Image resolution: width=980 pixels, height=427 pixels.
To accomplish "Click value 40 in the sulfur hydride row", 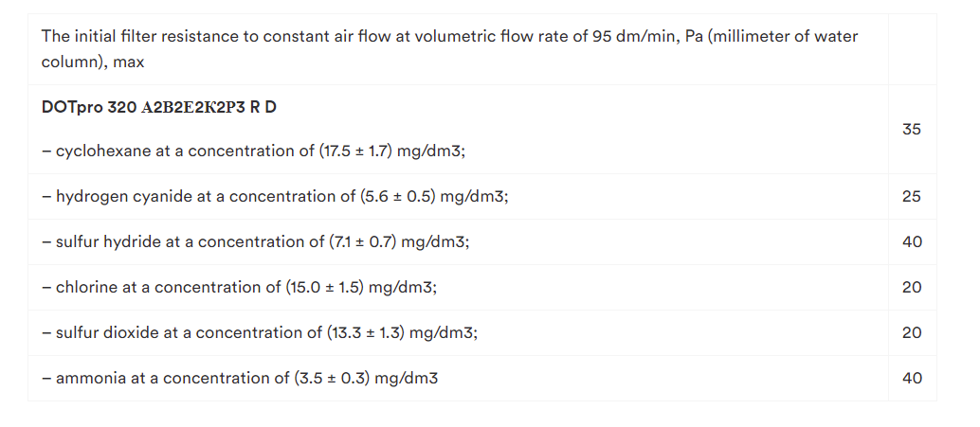I will pyautogui.click(x=912, y=242).
